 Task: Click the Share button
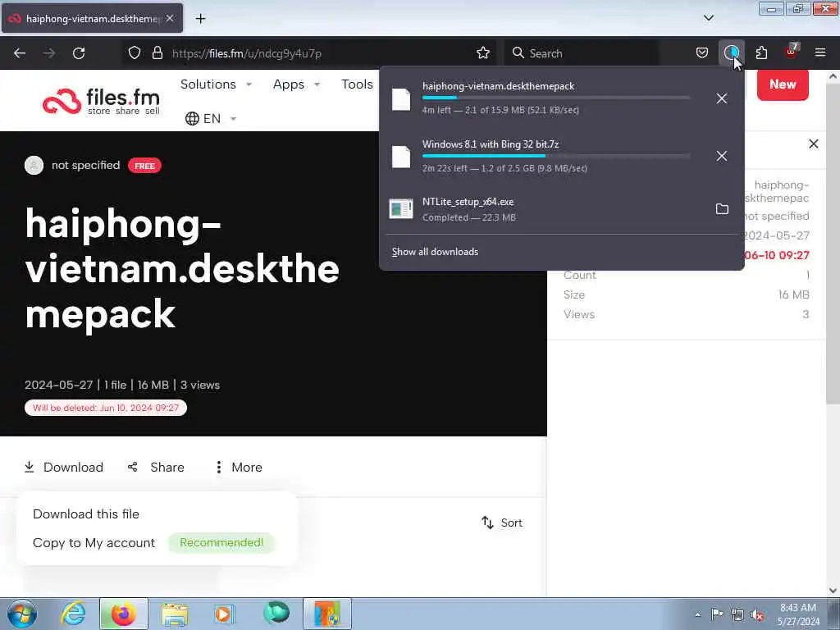coord(156,467)
